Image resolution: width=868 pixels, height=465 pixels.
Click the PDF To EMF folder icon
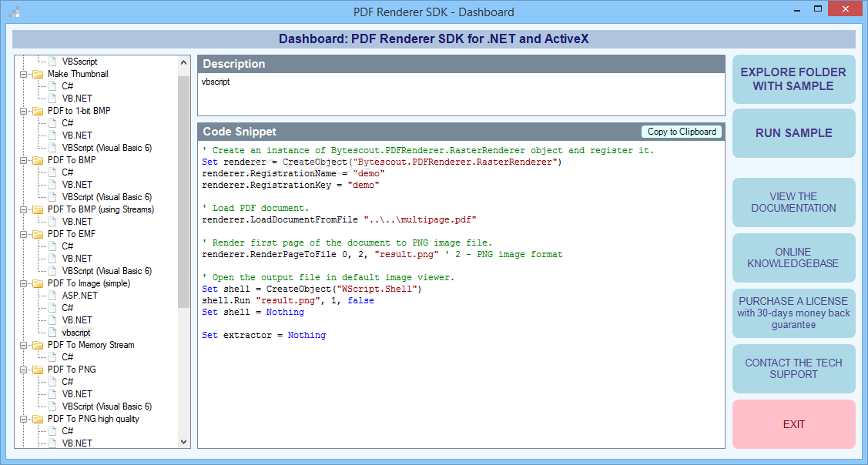coord(38,234)
